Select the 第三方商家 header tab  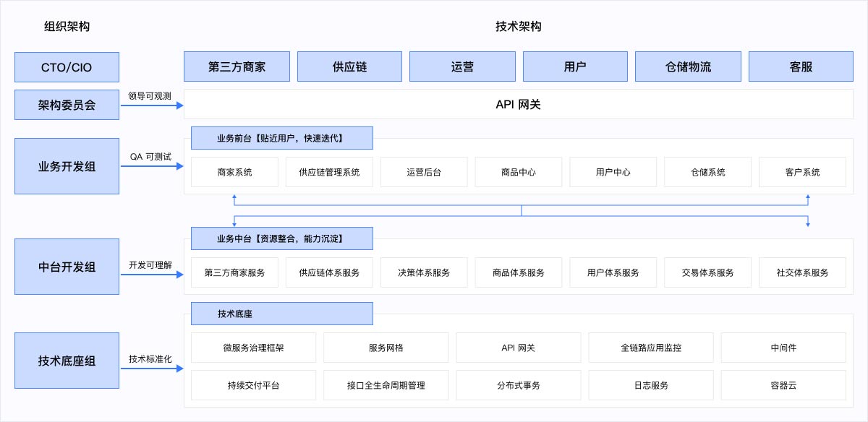point(237,66)
